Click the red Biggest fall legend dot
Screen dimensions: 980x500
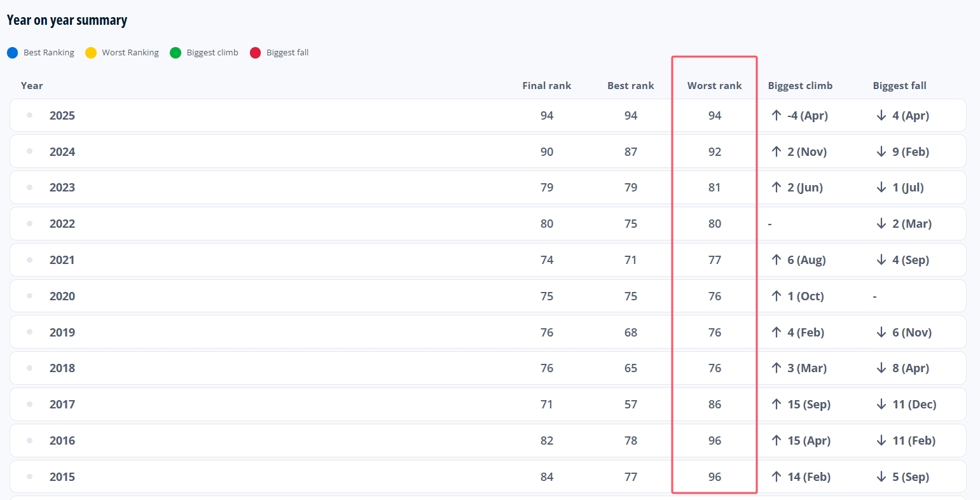pyautogui.click(x=256, y=53)
